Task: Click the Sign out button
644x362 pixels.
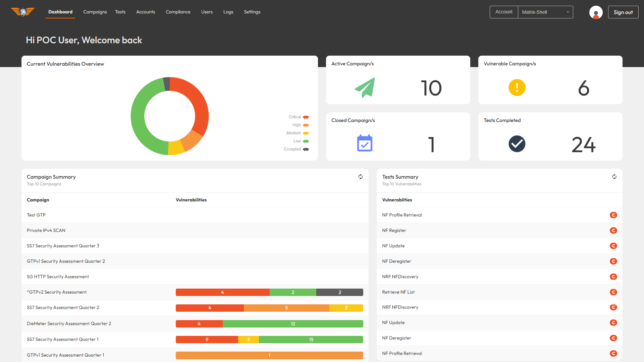Action: (x=623, y=12)
